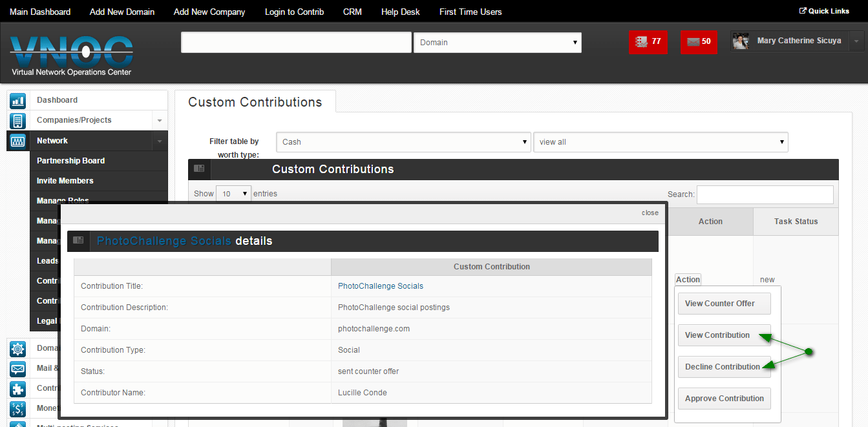Open the red notifications badge showing 77
This screenshot has height=427, width=868.
(x=648, y=41)
